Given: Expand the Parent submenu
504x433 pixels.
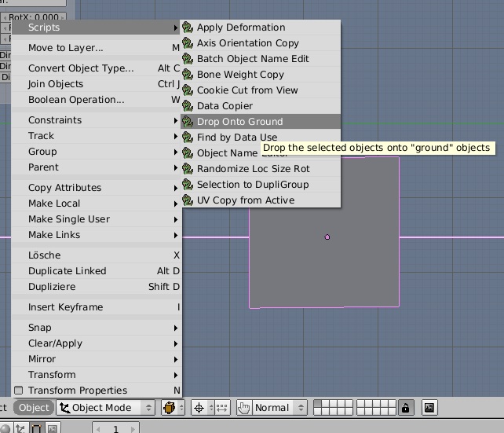Looking at the screenshot, I should [97, 167].
